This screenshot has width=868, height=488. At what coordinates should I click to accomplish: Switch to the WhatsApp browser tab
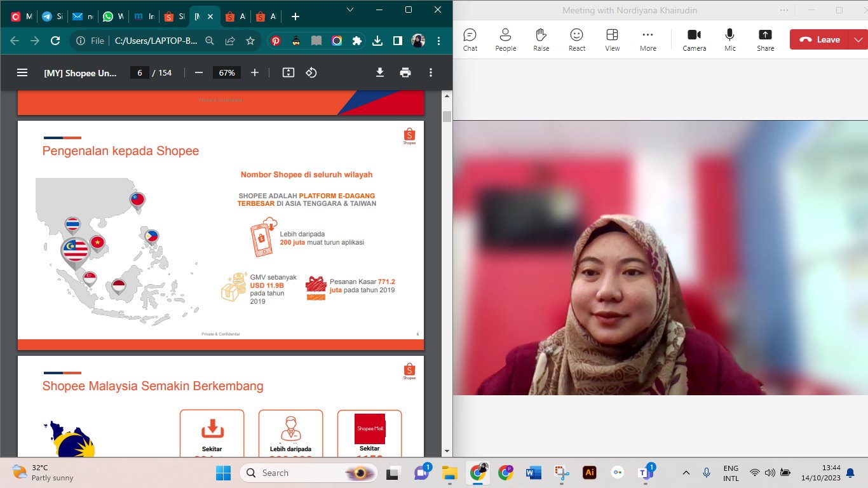point(113,17)
